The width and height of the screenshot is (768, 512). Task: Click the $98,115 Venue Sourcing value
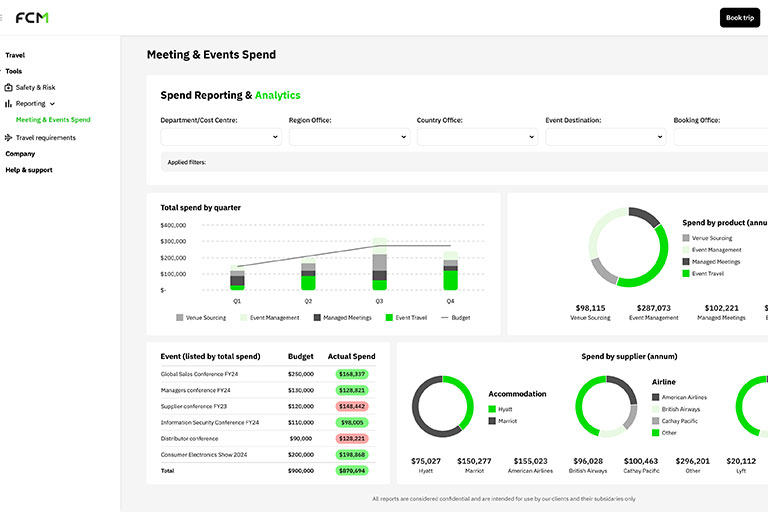pyautogui.click(x=590, y=308)
